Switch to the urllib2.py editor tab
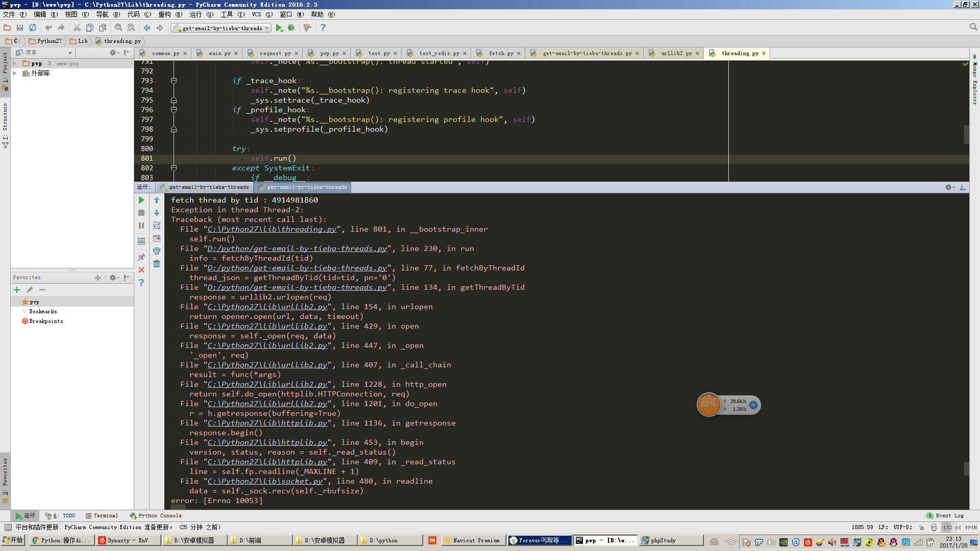The height and width of the screenshot is (551, 980). pyautogui.click(x=676, y=53)
